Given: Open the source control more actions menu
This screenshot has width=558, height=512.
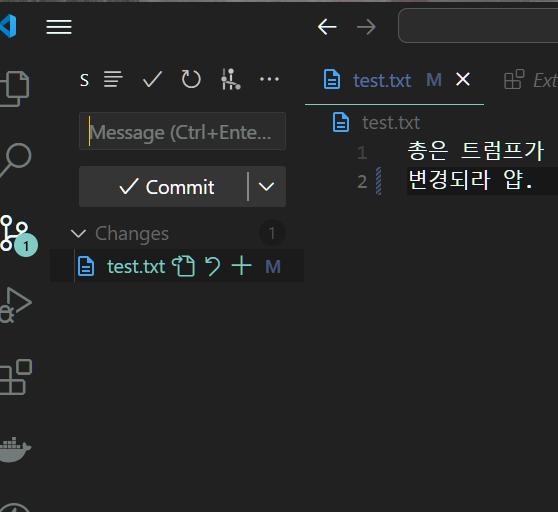Looking at the screenshot, I should [x=269, y=79].
